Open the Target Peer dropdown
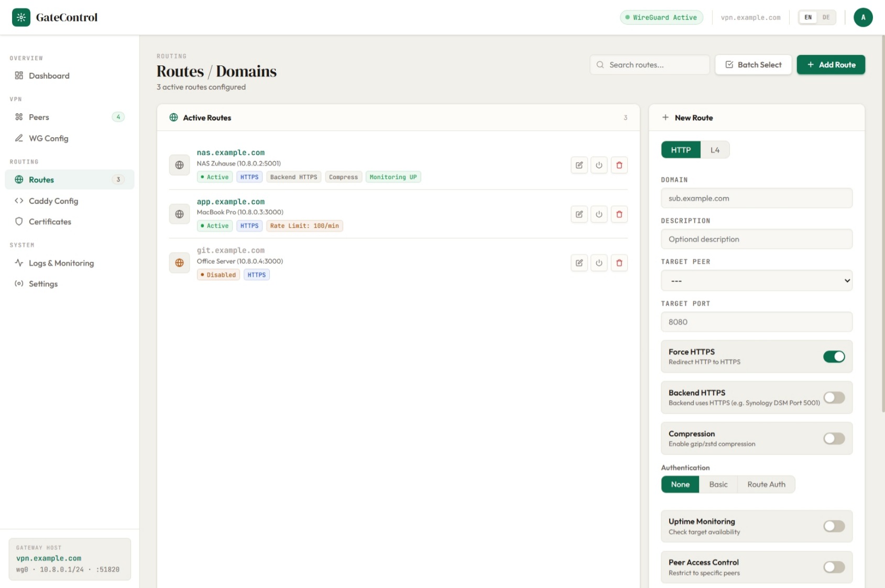The height and width of the screenshot is (588, 885). [x=756, y=281]
